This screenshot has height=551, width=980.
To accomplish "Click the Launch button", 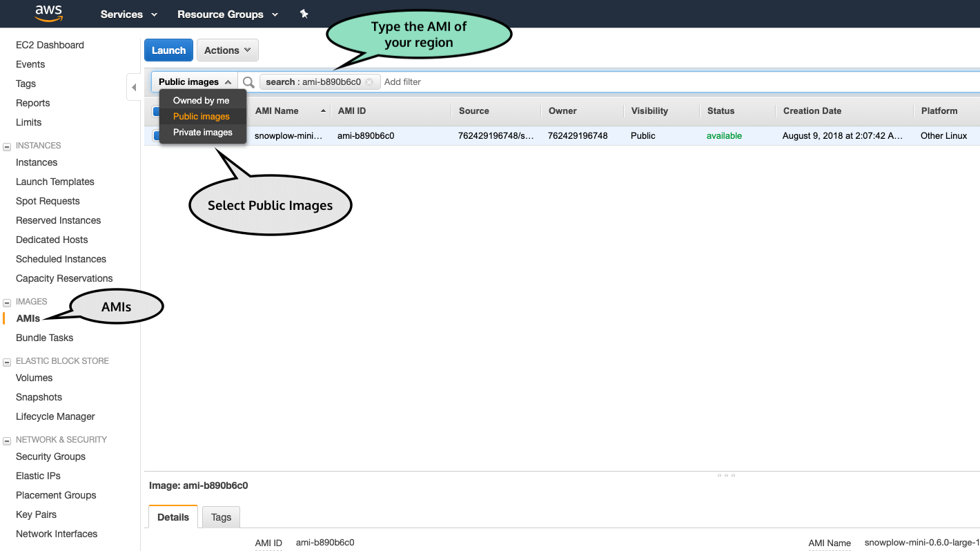I will click(168, 50).
